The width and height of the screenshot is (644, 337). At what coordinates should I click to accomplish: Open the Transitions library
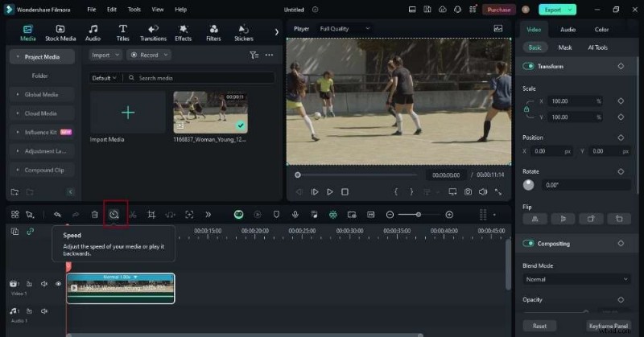coord(153,33)
